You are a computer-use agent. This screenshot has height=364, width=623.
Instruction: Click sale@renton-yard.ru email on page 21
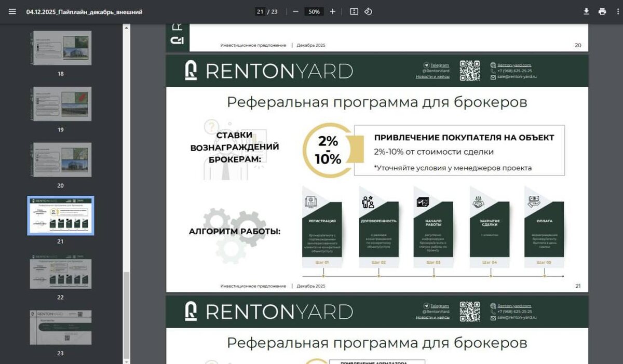click(x=517, y=76)
